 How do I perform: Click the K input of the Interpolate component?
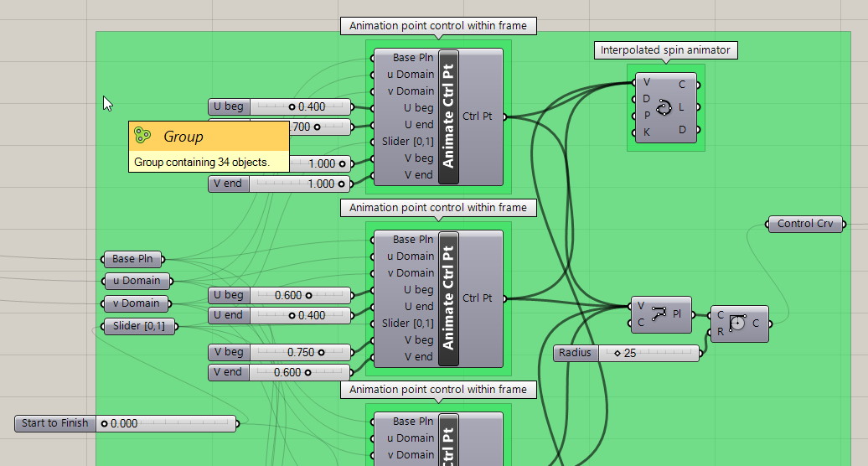645,132
